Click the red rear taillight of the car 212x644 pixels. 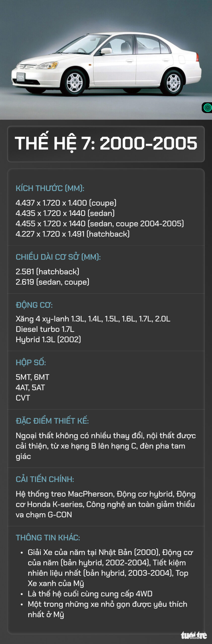pos(197,57)
